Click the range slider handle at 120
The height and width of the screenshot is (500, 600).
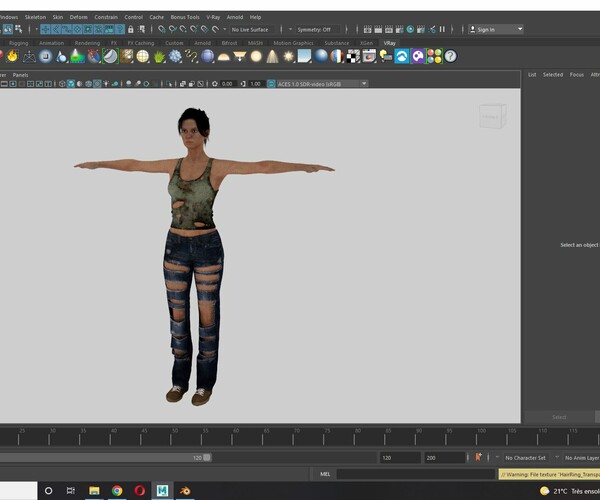point(207,458)
